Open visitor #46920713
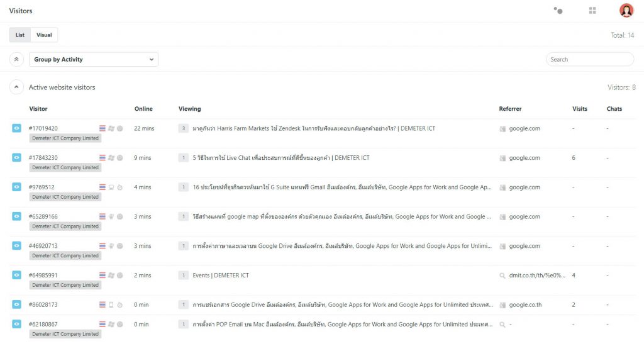 [43, 246]
